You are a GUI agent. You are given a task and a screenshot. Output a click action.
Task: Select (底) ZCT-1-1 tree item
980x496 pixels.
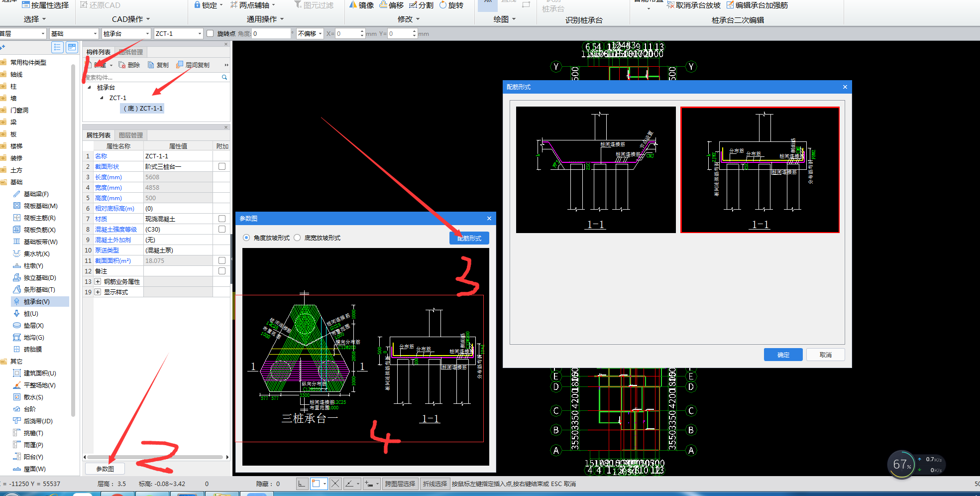(143, 108)
